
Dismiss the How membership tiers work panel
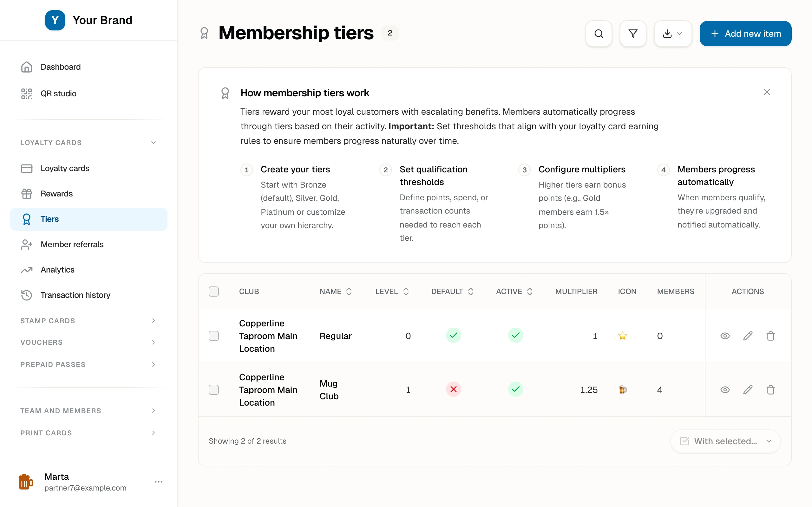click(767, 92)
